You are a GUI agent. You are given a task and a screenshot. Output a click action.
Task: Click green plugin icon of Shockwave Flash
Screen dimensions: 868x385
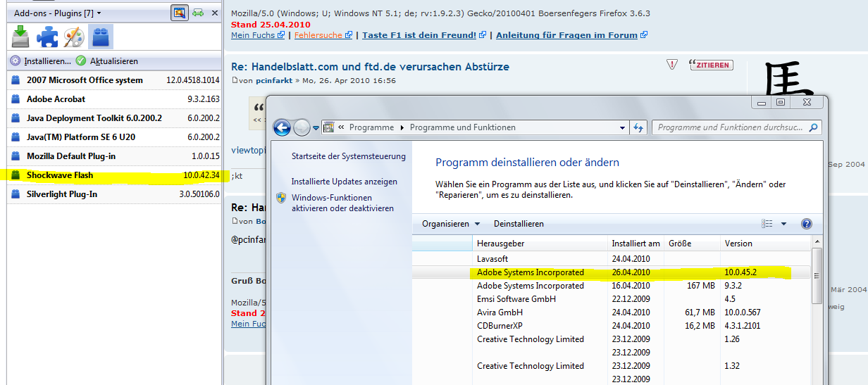(x=15, y=175)
